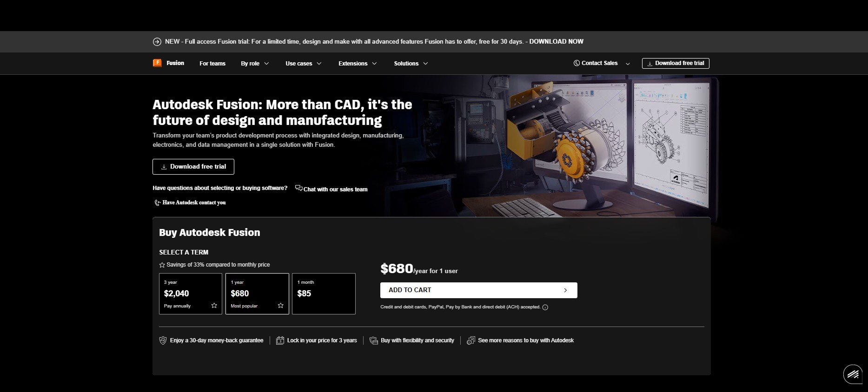Select the 3 year $2,040 term option
The height and width of the screenshot is (392, 868).
(191, 294)
